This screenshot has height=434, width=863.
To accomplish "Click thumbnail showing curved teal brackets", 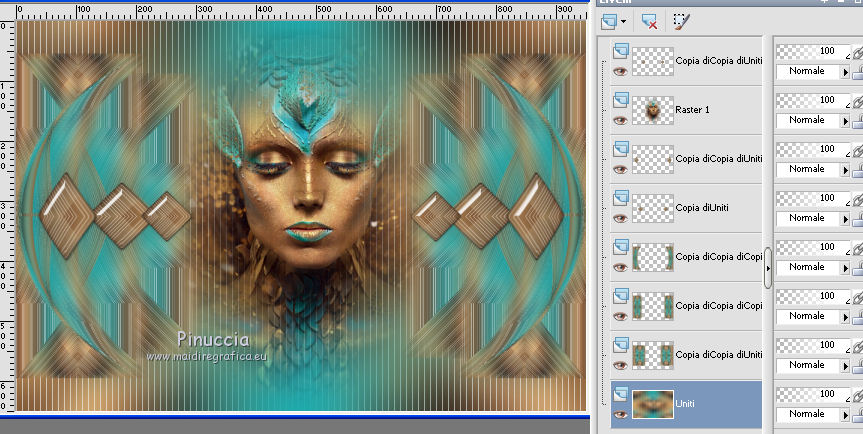I will 653,257.
